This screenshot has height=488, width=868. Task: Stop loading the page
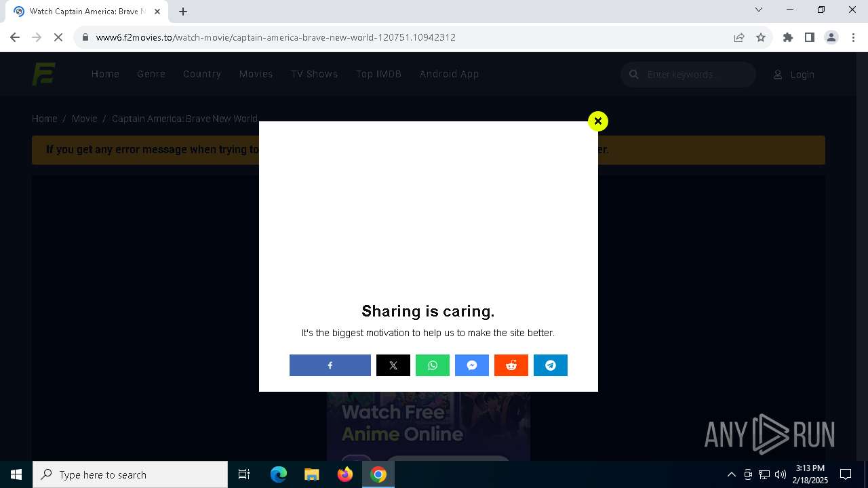pyautogui.click(x=58, y=37)
